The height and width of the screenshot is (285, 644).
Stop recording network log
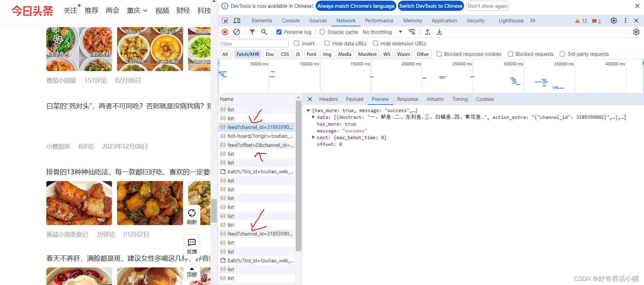coord(225,32)
